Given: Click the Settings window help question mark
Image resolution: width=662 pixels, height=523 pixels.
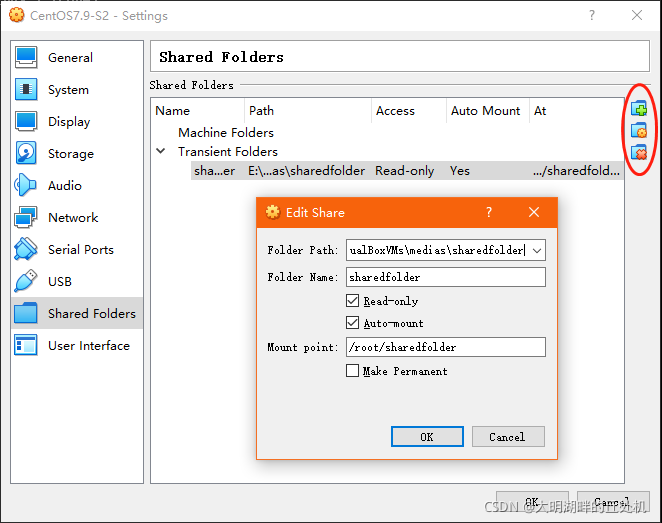Looking at the screenshot, I should [x=592, y=15].
